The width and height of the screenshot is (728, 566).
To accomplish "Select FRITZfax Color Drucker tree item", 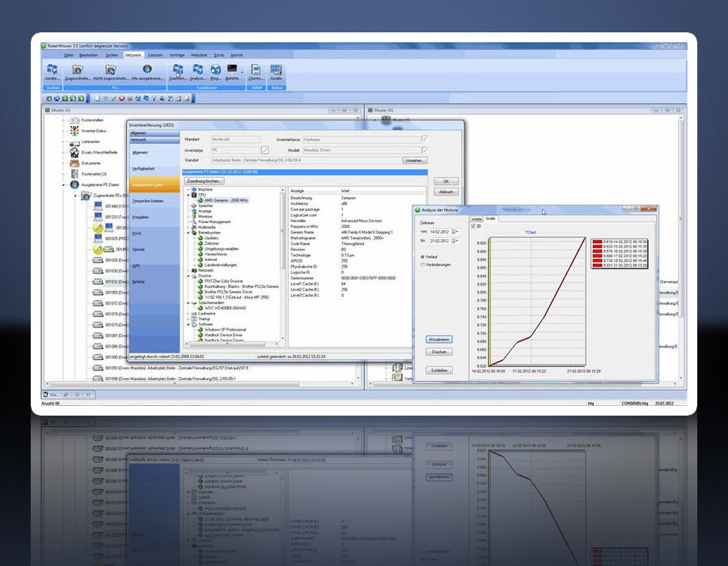I will 224,281.
